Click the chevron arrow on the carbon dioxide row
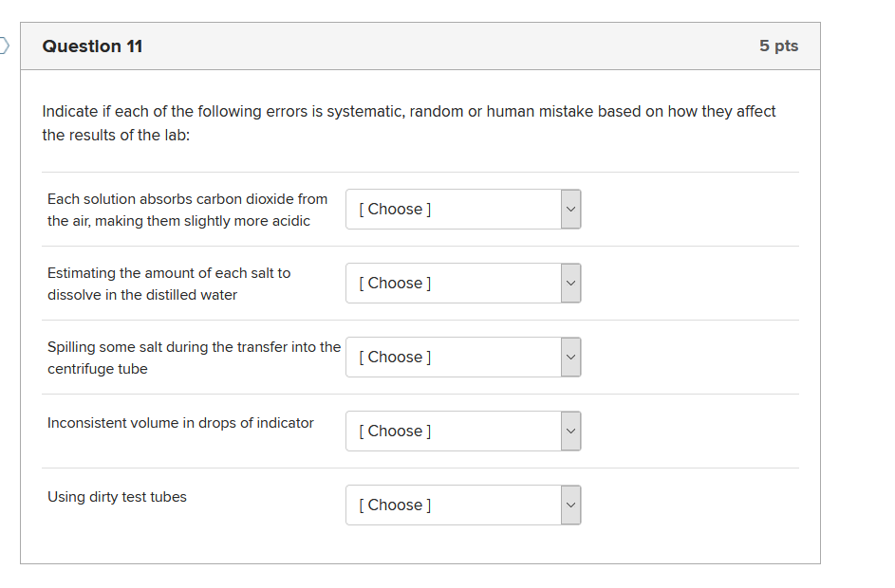 (x=570, y=210)
